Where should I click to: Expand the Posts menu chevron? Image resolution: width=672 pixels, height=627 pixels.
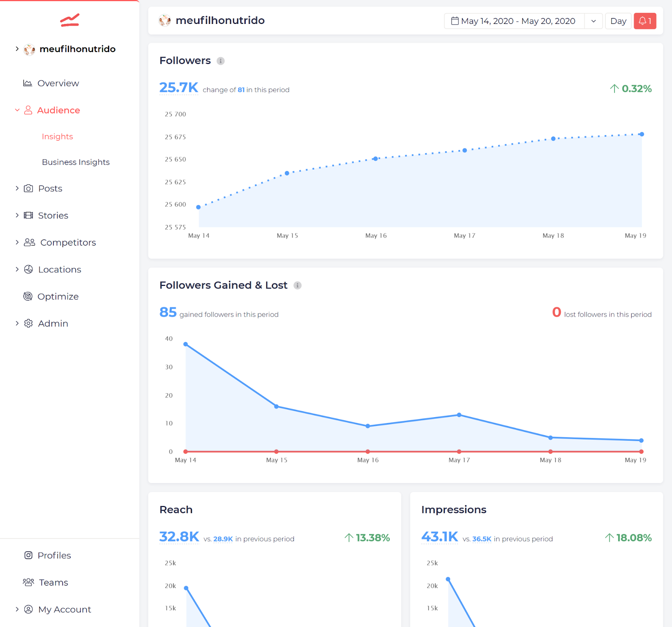click(17, 188)
